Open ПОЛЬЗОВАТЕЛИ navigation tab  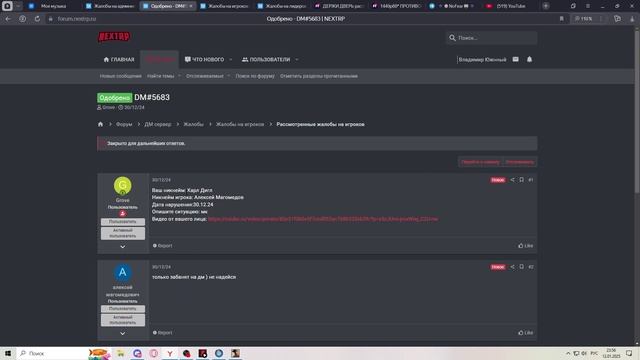click(266, 60)
